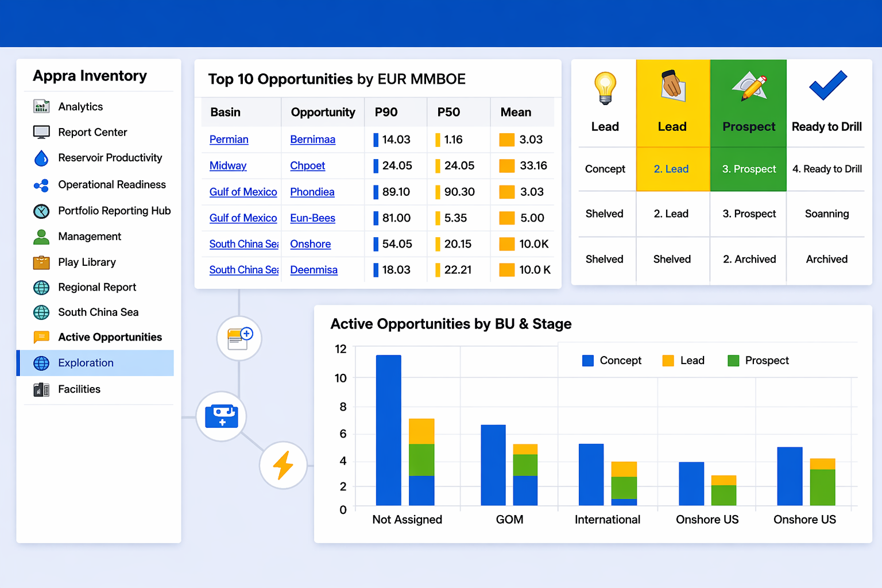Select Exploration in the sidebar menu
Viewport: 882px width, 588px height.
point(86,363)
